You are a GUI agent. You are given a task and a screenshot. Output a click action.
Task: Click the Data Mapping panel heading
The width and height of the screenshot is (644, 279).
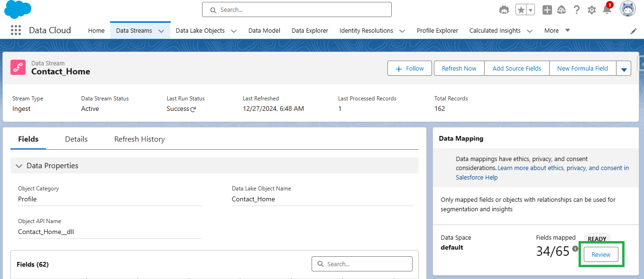[461, 138]
